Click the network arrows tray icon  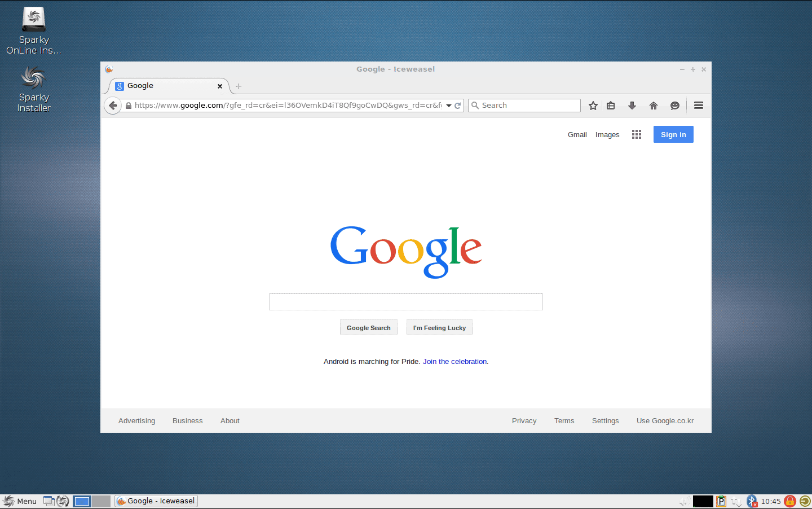(x=736, y=501)
